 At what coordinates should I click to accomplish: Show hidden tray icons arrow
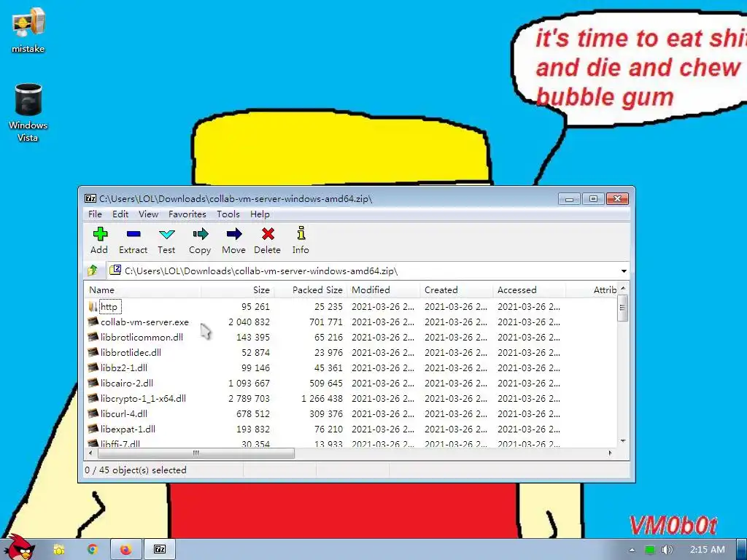click(632, 550)
